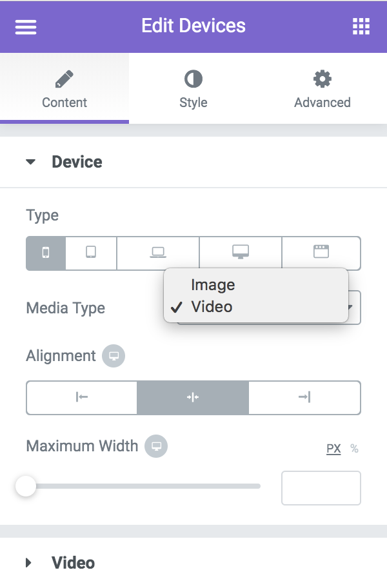387x588 pixels.
Task: Align device to the right
Action: [304, 398]
